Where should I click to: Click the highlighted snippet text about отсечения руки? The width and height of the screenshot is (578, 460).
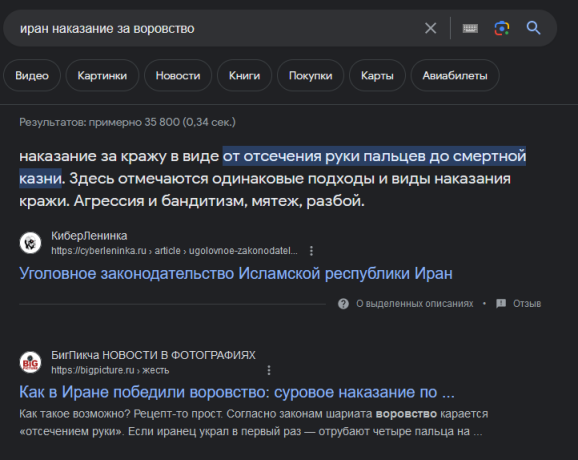[374, 156]
